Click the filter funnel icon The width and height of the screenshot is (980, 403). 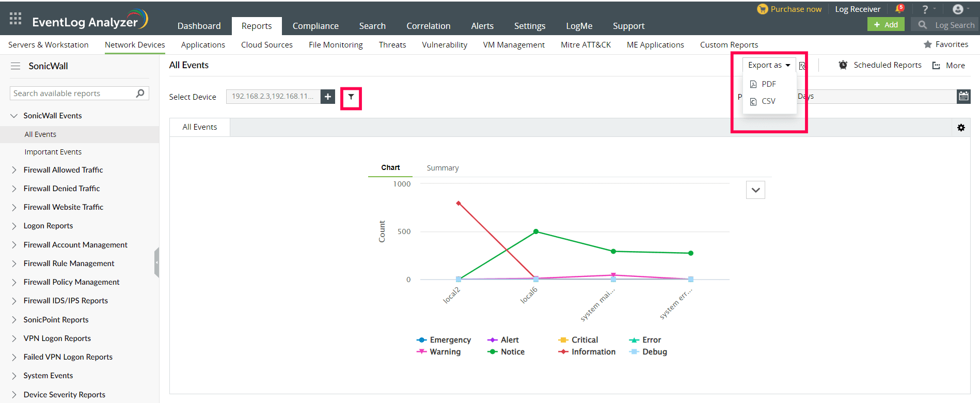pyautogui.click(x=351, y=97)
